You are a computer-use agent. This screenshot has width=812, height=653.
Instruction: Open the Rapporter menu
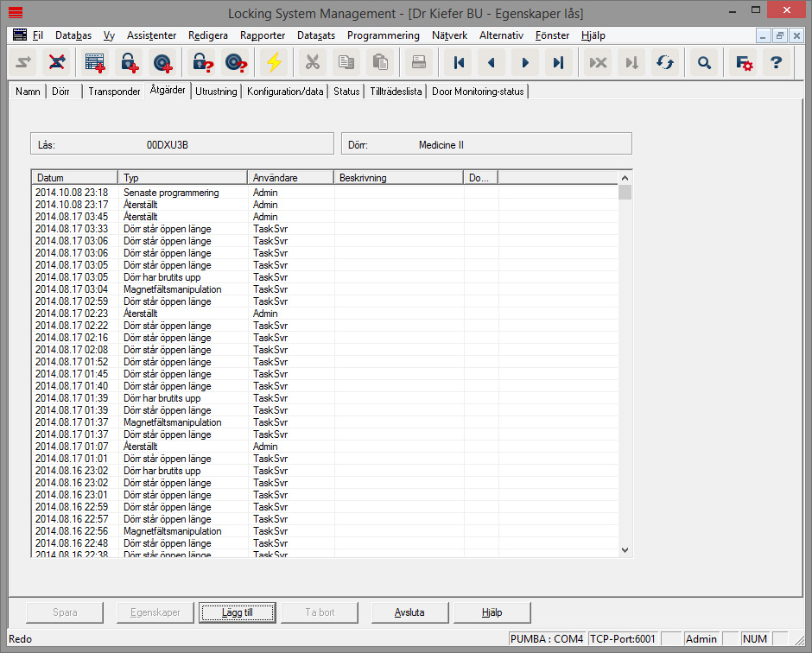point(263,35)
